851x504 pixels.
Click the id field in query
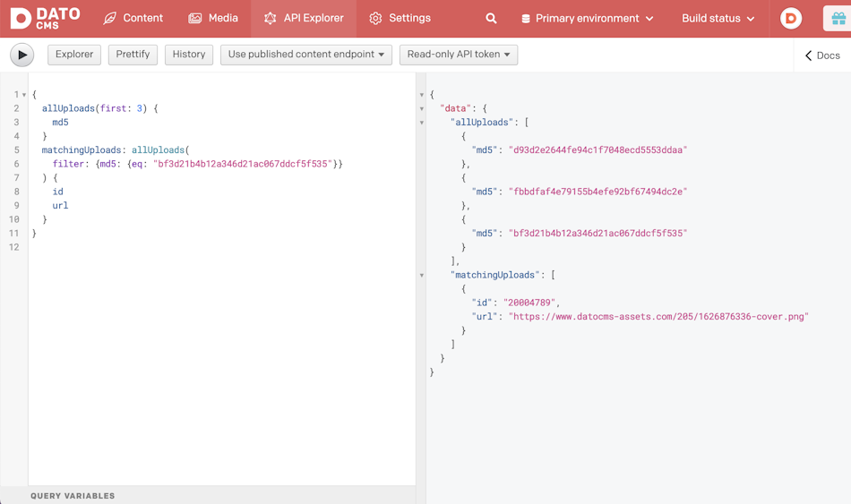(57, 192)
